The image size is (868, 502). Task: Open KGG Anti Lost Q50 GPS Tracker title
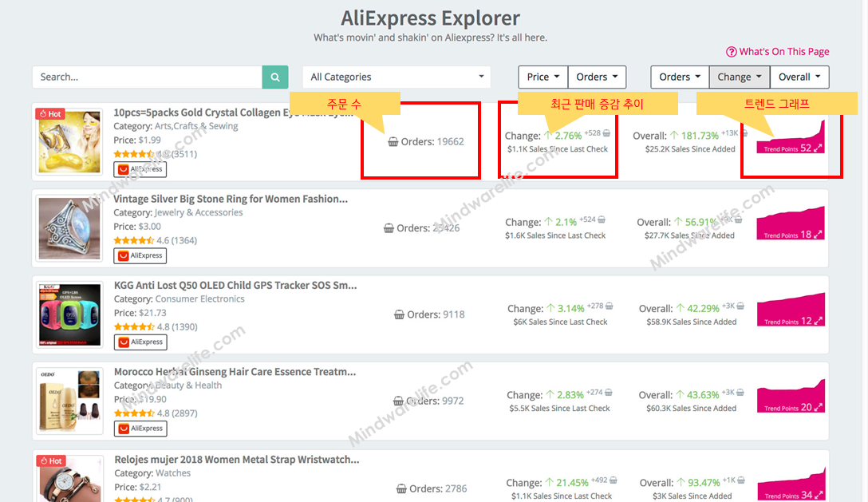pos(235,286)
